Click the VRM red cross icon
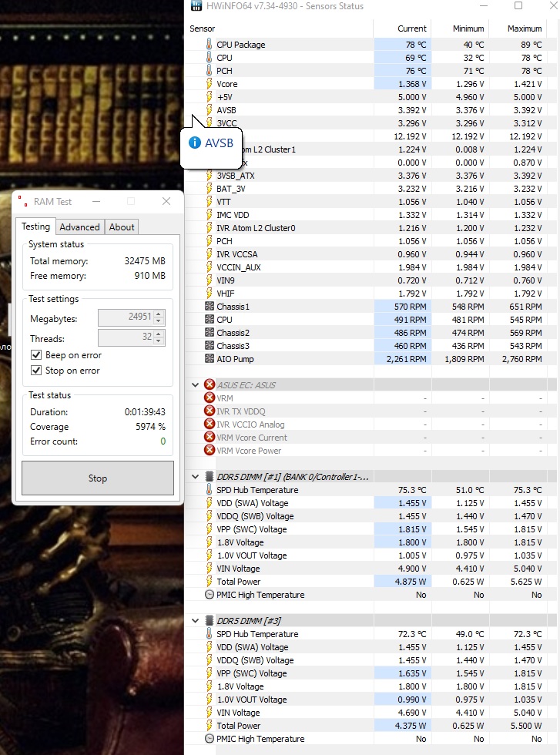 210,398
